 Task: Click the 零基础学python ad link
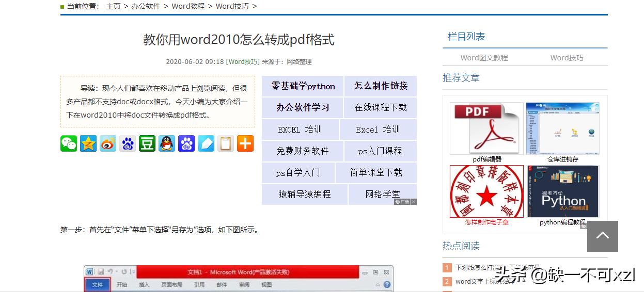(303, 86)
